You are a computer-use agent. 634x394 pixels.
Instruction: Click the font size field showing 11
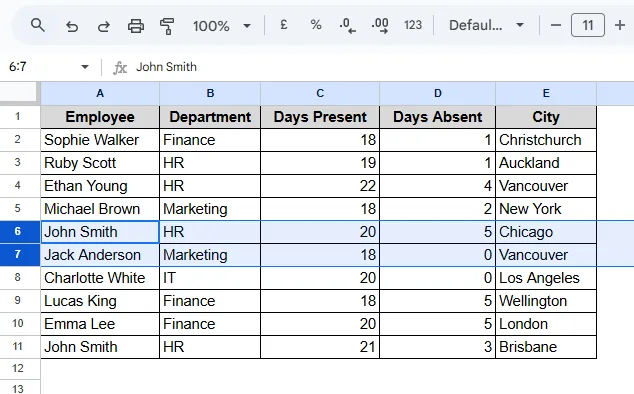(588, 25)
